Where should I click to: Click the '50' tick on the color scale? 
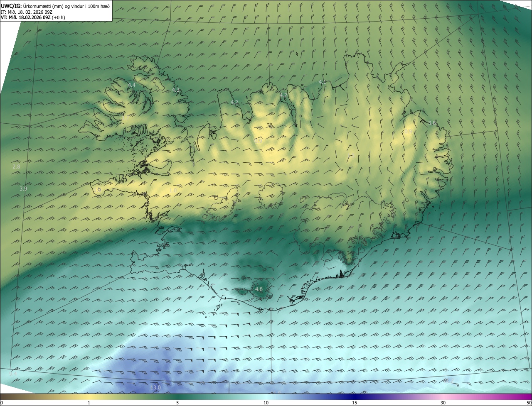[x=529, y=403]
